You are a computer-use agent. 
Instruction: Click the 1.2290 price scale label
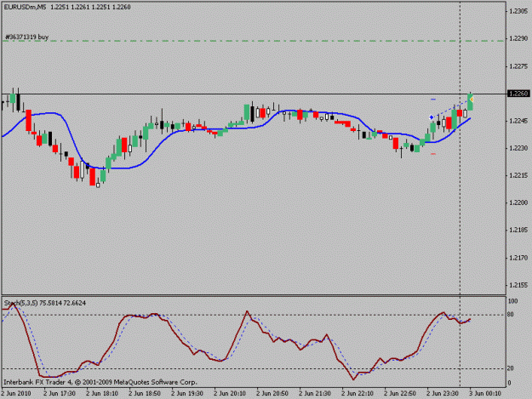tap(518, 38)
